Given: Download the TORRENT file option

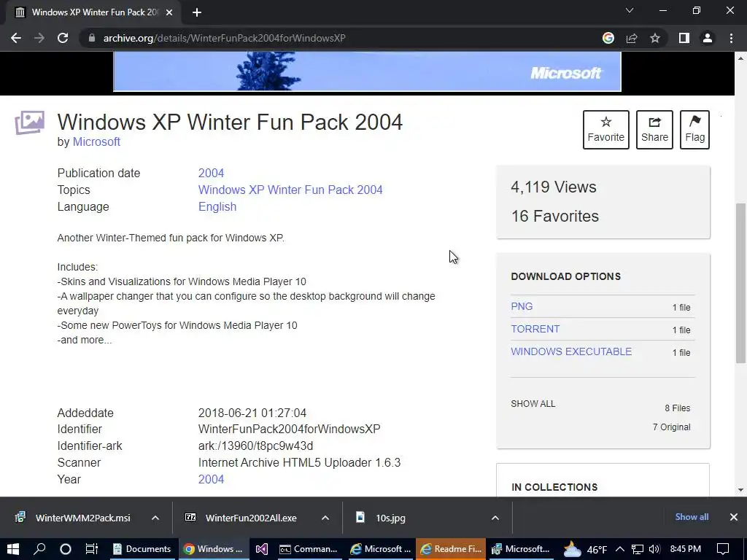Looking at the screenshot, I should 535,329.
